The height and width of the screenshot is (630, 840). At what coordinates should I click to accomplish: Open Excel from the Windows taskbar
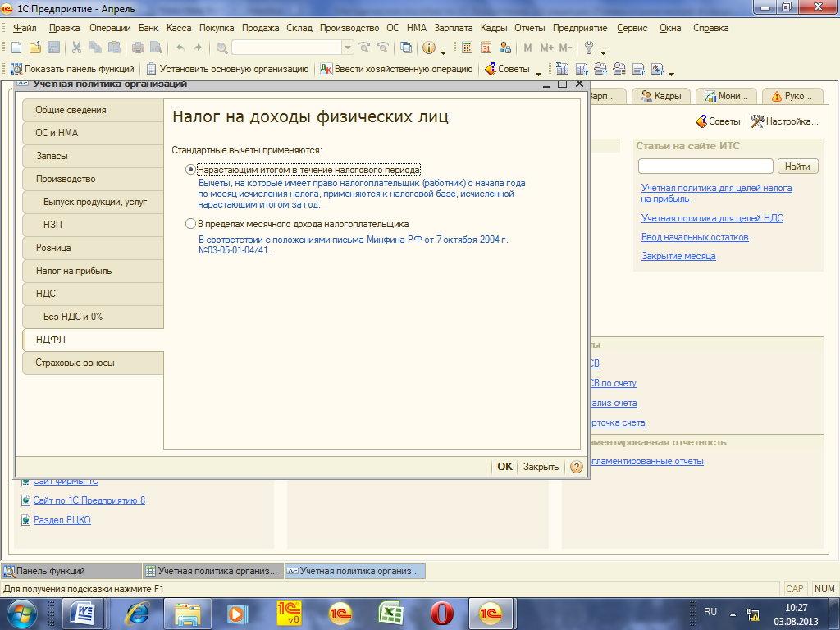tap(391, 614)
